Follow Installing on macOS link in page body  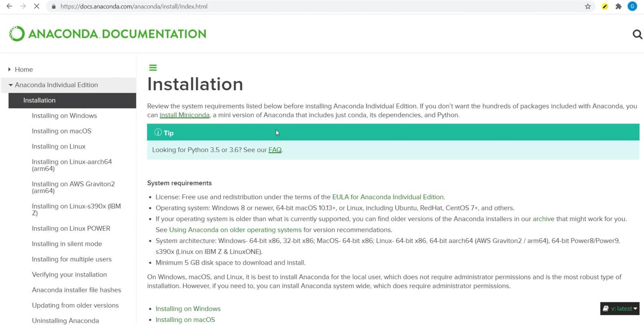point(185,320)
